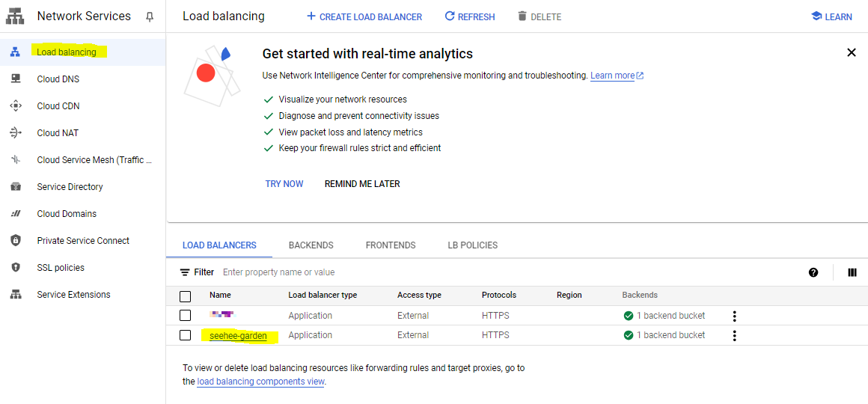868x404 pixels.
Task: Switch to the Load Balancers tab
Action: (x=219, y=245)
